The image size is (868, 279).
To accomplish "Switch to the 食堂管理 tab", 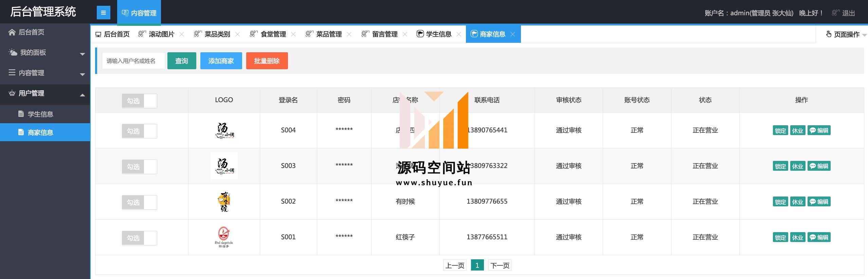I will (x=273, y=34).
